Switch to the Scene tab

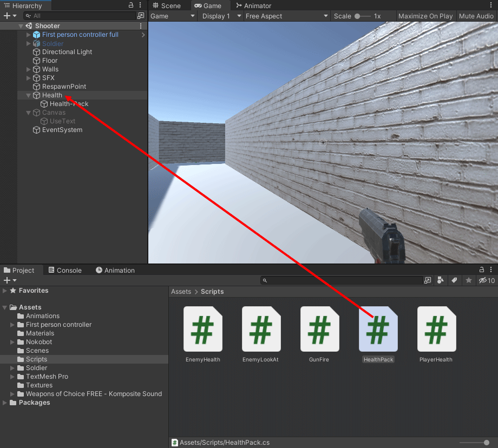(x=167, y=5)
